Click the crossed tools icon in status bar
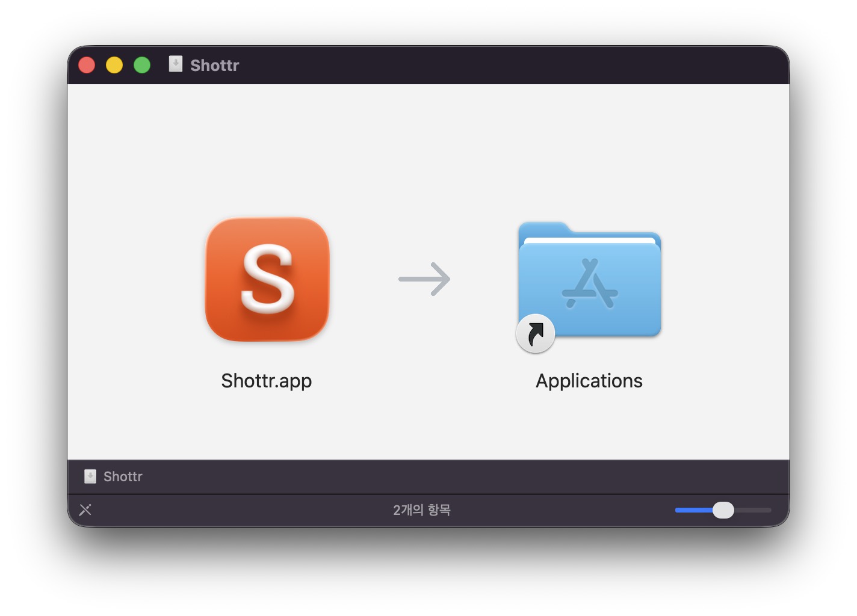 tap(85, 510)
